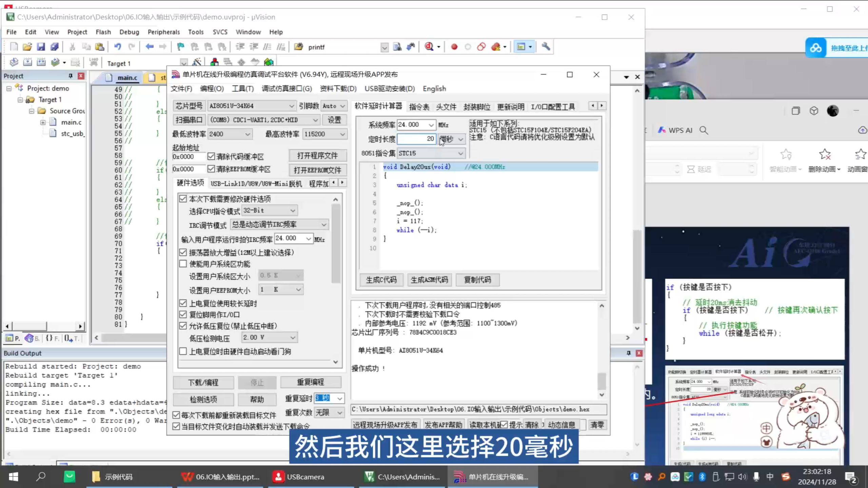The width and height of the screenshot is (868, 488).
Task: Enable 使能用户系统区功能 checkbox
Action: (183, 264)
